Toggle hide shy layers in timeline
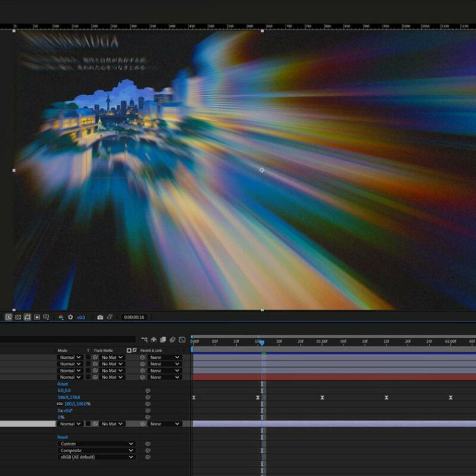 (x=154, y=339)
